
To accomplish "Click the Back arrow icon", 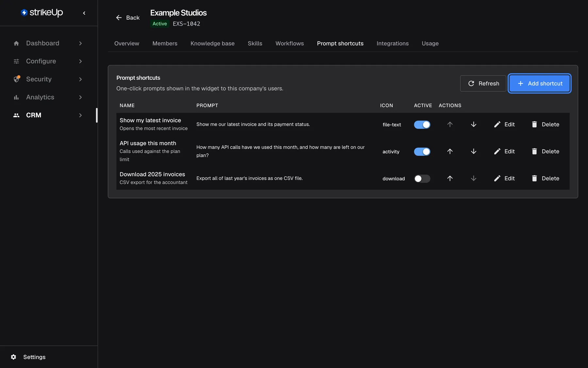I will click(x=119, y=18).
